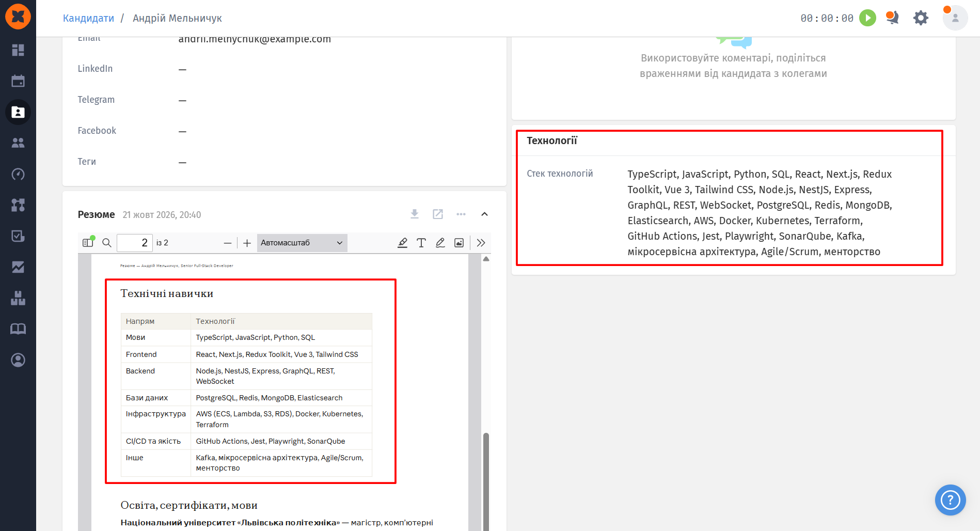This screenshot has height=531, width=980.
Task: Select the PDF text annotation tool
Action: [x=421, y=243]
